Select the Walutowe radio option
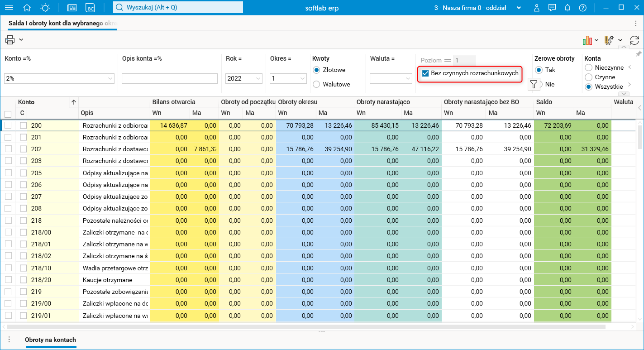Image resolution: width=644 pixels, height=350 pixels. coord(316,84)
